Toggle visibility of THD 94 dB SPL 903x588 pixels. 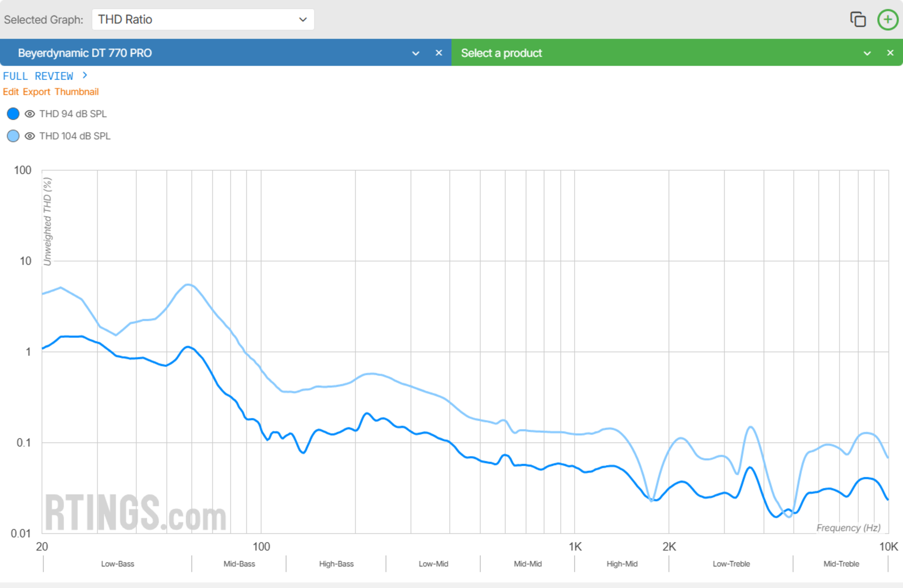(x=30, y=114)
